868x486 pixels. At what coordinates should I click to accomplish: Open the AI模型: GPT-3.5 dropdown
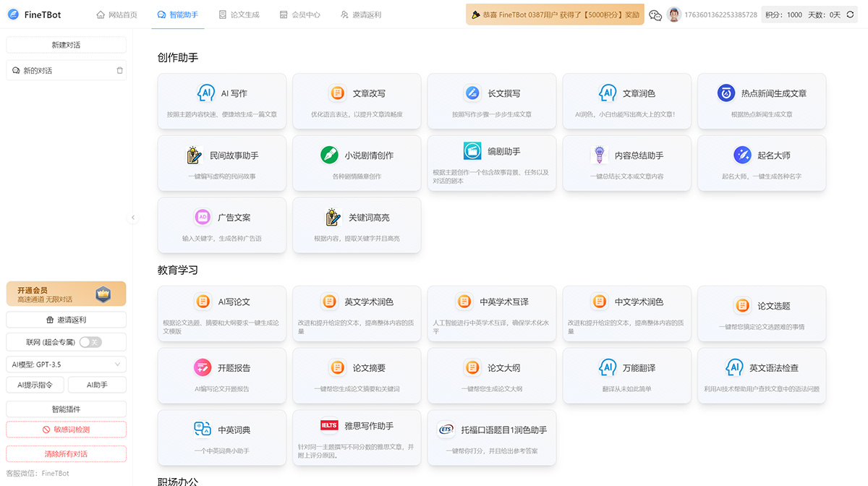coord(66,364)
